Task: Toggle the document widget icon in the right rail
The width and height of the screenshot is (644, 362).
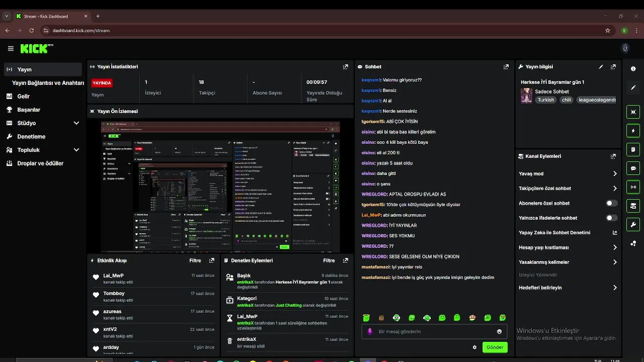Action: coord(633,149)
